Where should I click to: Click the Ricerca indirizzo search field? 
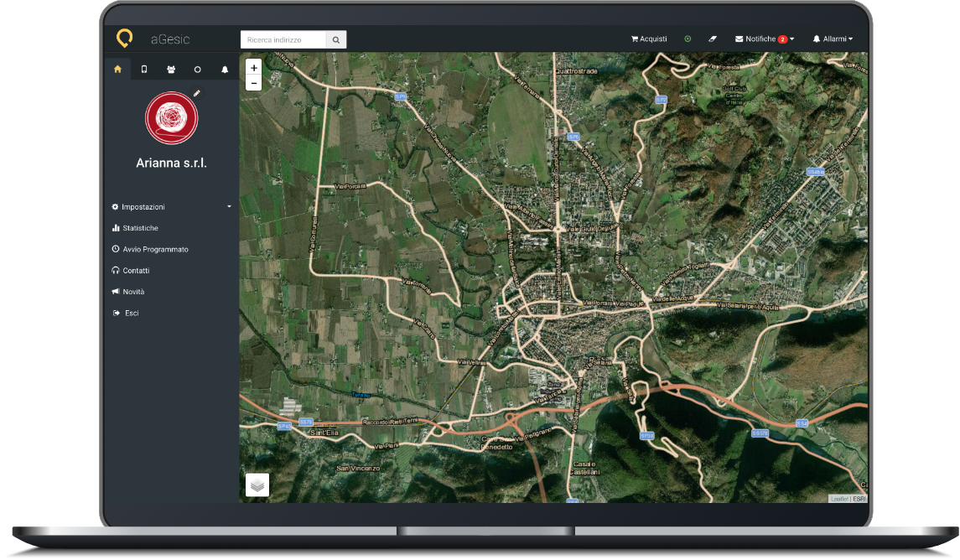(x=283, y=39)
